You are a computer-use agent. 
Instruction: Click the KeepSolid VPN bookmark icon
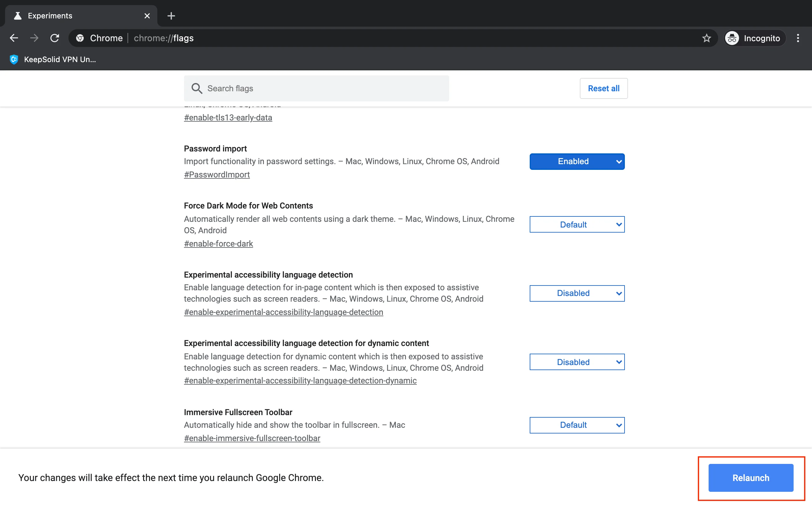(14, 60)
